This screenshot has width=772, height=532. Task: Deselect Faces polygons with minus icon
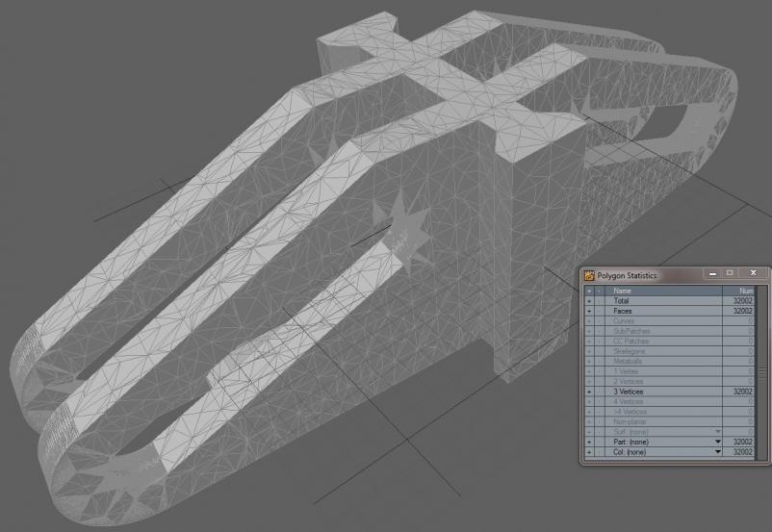(x=600, y=311)
